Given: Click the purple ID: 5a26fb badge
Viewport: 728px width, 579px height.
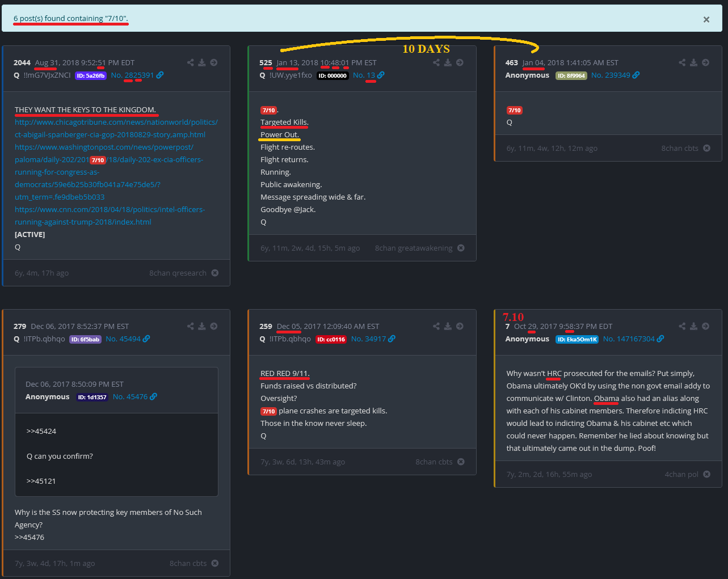Looking at the screenshot, I should pos(91,76).
